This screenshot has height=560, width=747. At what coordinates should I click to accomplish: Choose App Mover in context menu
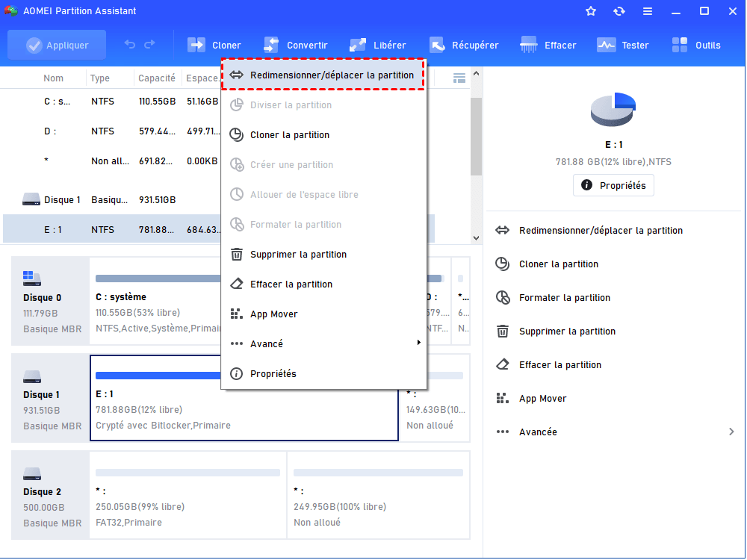pos(323,314)
